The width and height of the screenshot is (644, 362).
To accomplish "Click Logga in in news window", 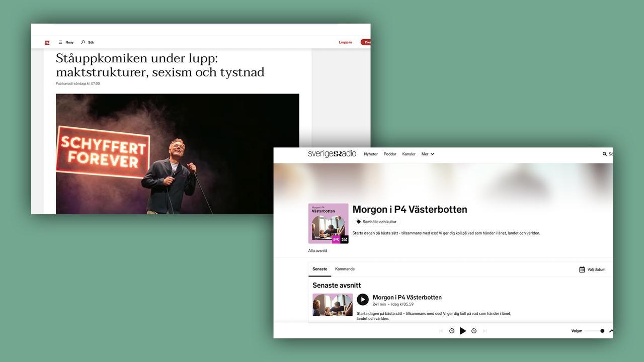I will tap(345, 42).
